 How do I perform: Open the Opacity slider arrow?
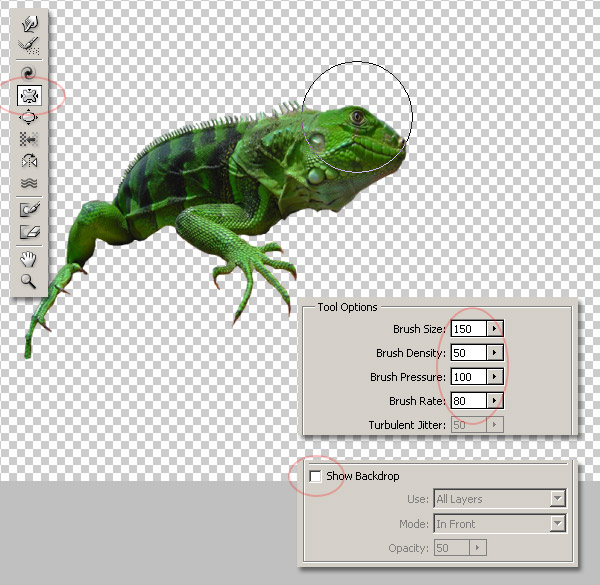pyautogui.click(x=478, y=548)
